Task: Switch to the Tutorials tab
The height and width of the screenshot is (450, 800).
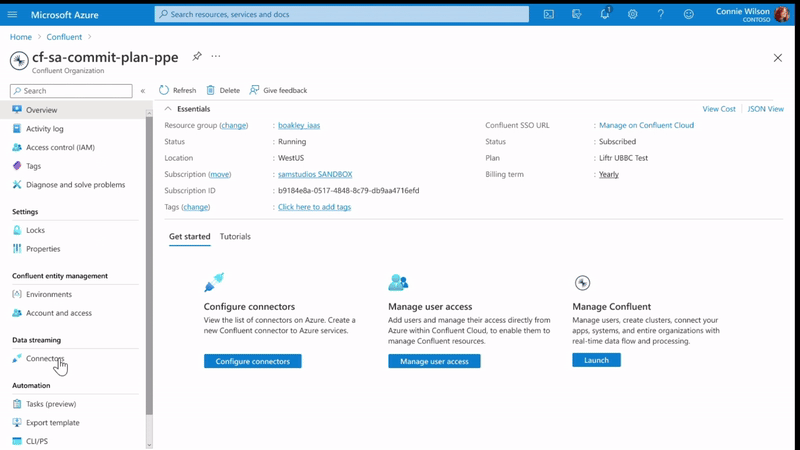Action: click(235, 236)
